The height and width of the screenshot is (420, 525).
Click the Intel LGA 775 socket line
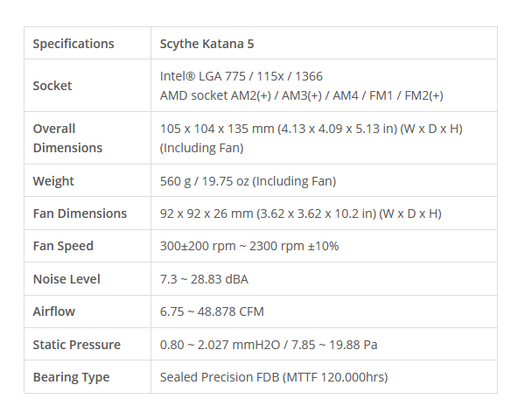tap(241, 76)
